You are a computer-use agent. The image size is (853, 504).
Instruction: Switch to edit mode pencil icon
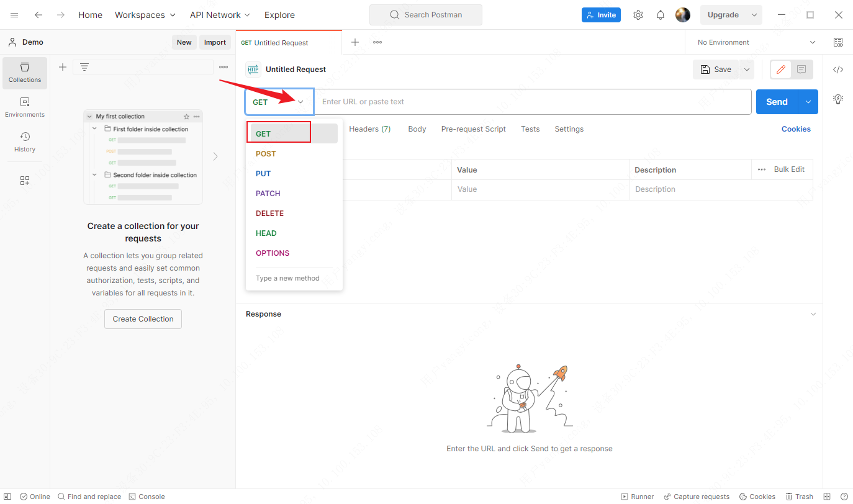pos(781,70)
